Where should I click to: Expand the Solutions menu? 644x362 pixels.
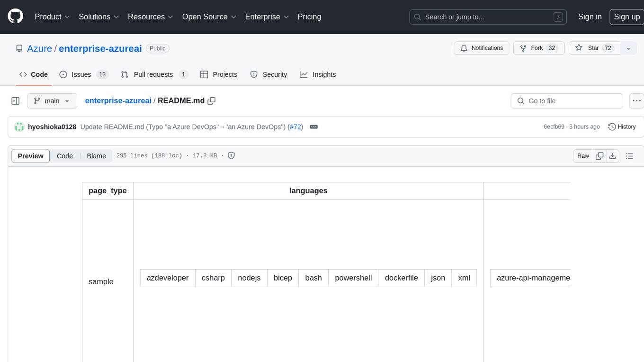click(98, 17)
